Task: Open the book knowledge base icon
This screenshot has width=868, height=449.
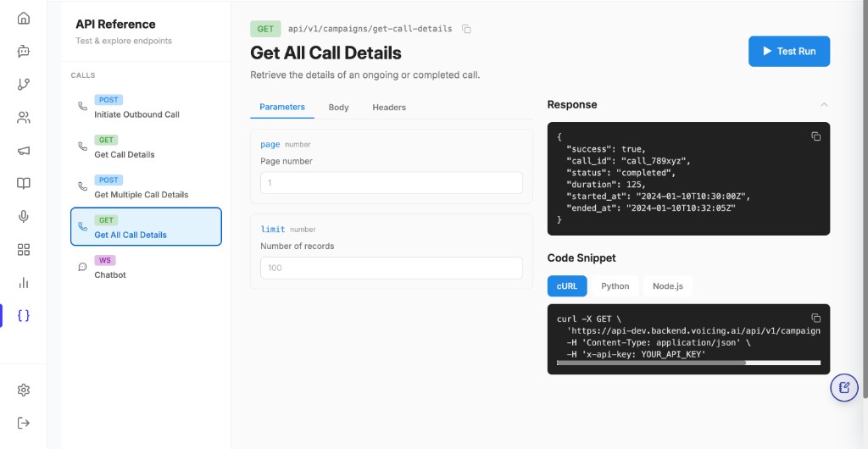Action: [23, 183]
